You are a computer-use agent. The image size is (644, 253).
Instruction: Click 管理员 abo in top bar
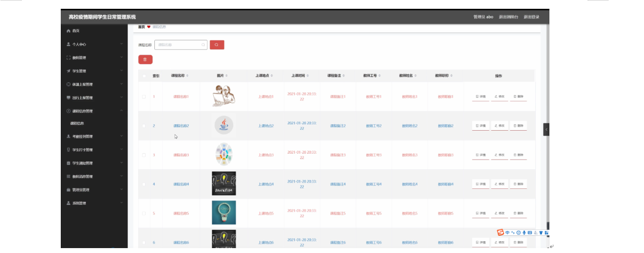[x=483, y=17]
